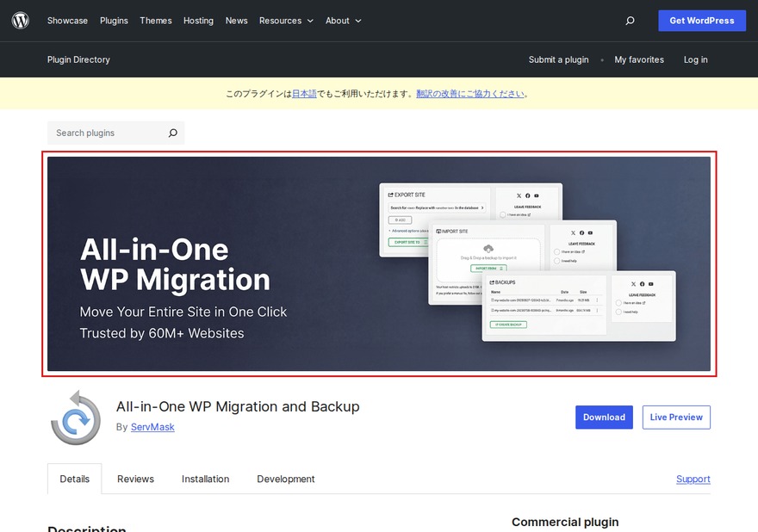The height and width of the screenshot is (532, 758).
Task: Open the Showcase menu item
Action: pos(68,21)
